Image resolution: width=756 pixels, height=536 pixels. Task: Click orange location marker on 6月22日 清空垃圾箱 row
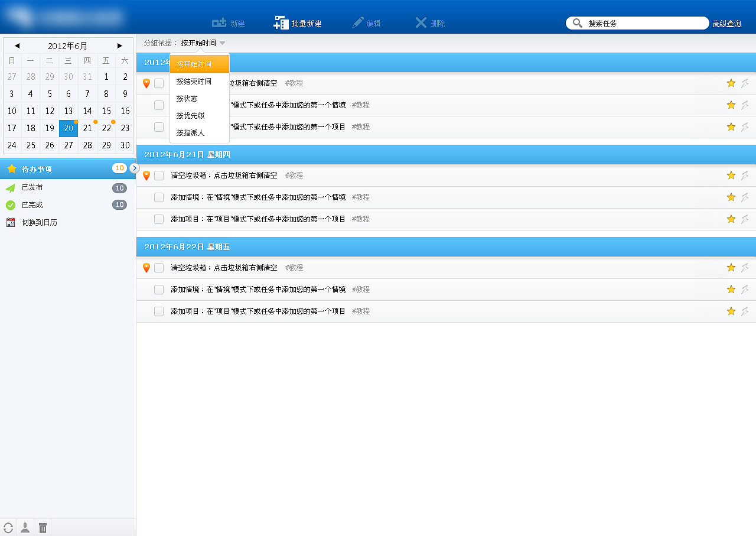coord(146,268)
